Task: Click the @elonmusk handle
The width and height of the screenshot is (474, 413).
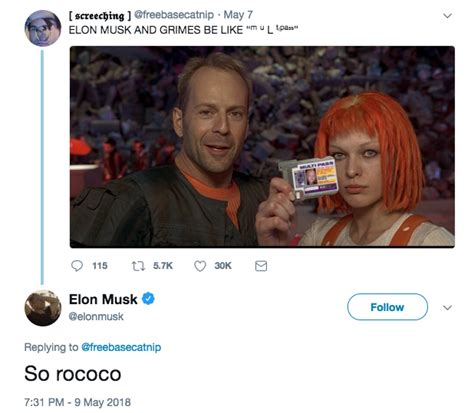Action: [96, 316]
